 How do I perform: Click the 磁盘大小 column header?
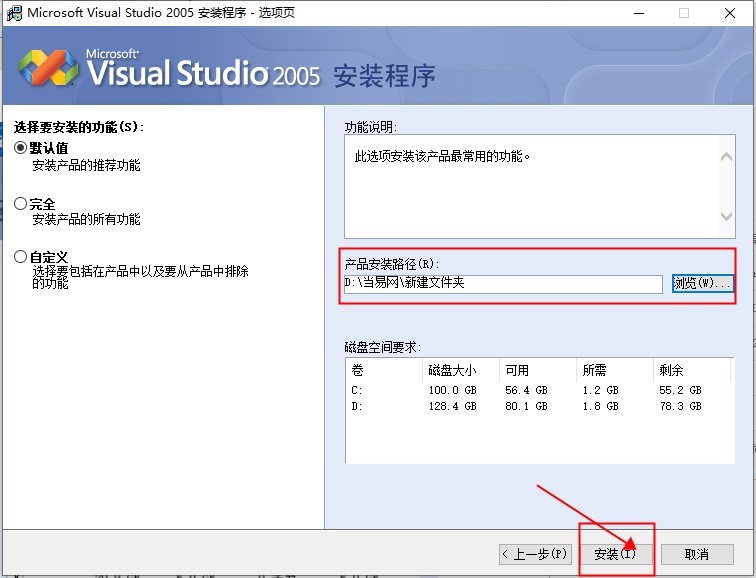click(x=460, y=370)
